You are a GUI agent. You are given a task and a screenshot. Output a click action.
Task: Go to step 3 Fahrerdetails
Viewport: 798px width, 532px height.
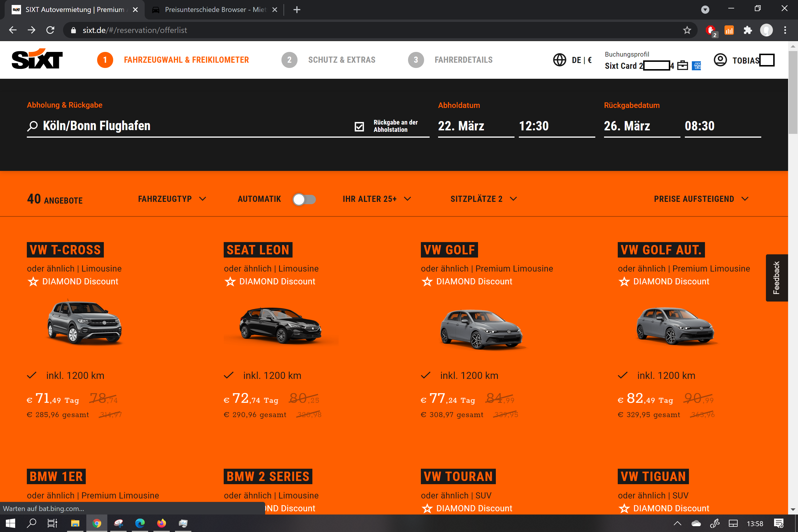click(x=450, y=60)
